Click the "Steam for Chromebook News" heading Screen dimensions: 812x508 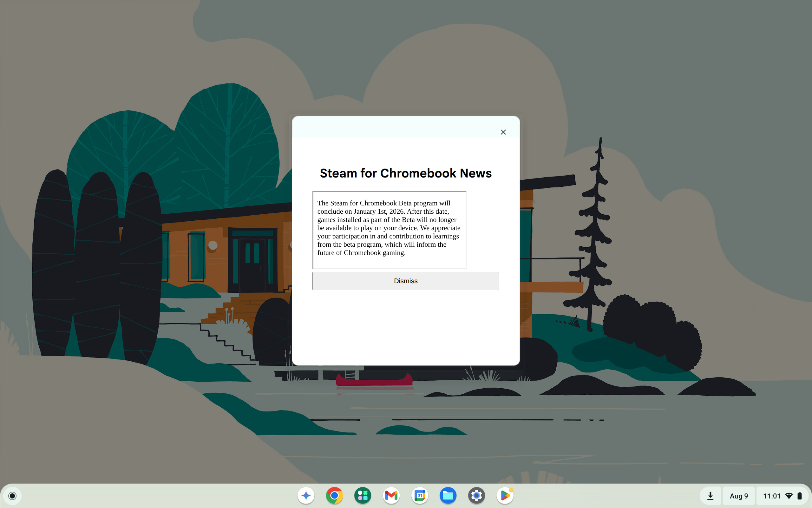tap(406, 173)
